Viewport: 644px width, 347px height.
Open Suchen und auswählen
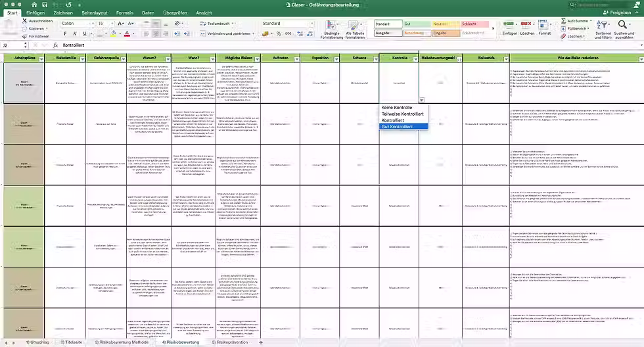pyautogui.click(x=624, y=29)
